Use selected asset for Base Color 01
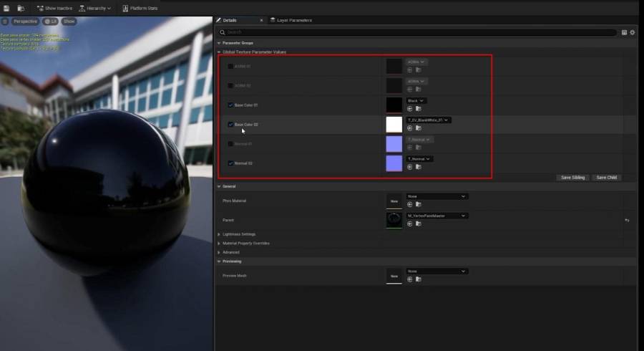The width and height of the screenshot is (644, 351). click(x=409, y=109)
